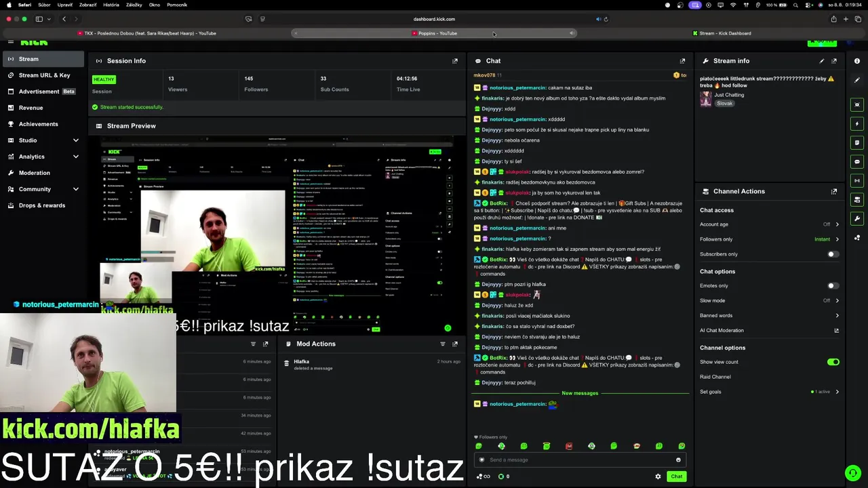The image size is (868, 488).
Task: Expand the Studio submenu chevron
Action: pyautogui.click(x=75, y=140)
